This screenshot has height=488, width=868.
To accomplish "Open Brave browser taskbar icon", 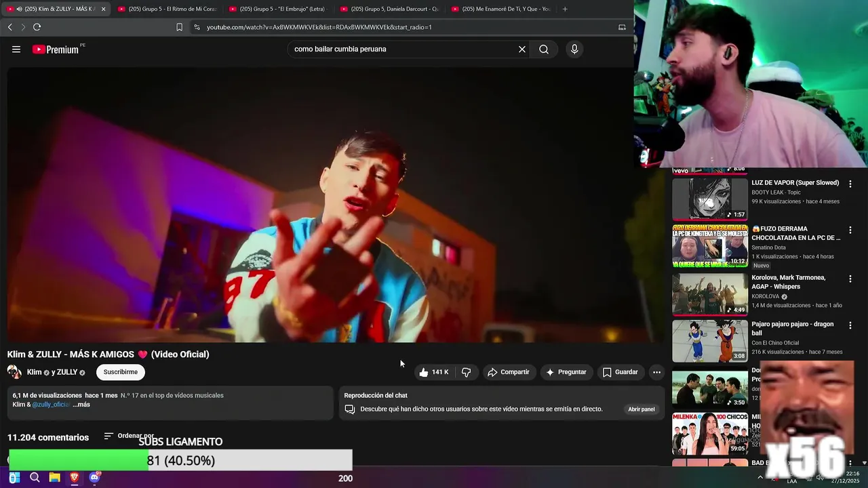I will click(75, 478).
